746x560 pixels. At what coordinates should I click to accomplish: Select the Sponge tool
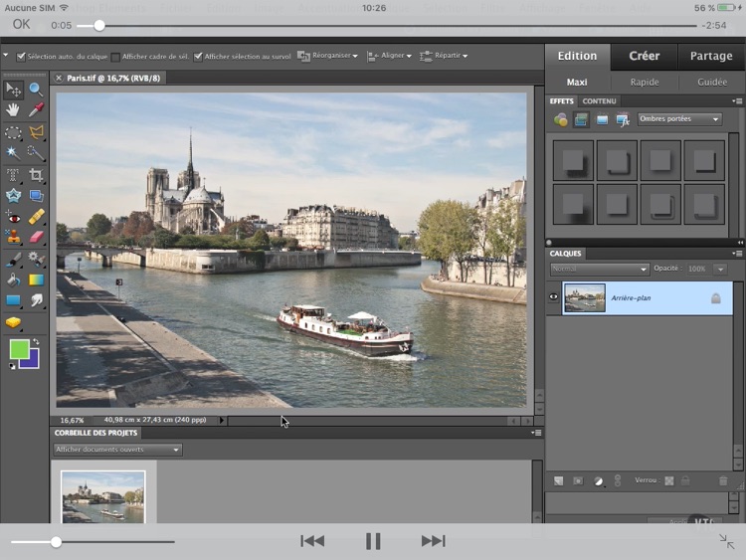pos(13,322)
